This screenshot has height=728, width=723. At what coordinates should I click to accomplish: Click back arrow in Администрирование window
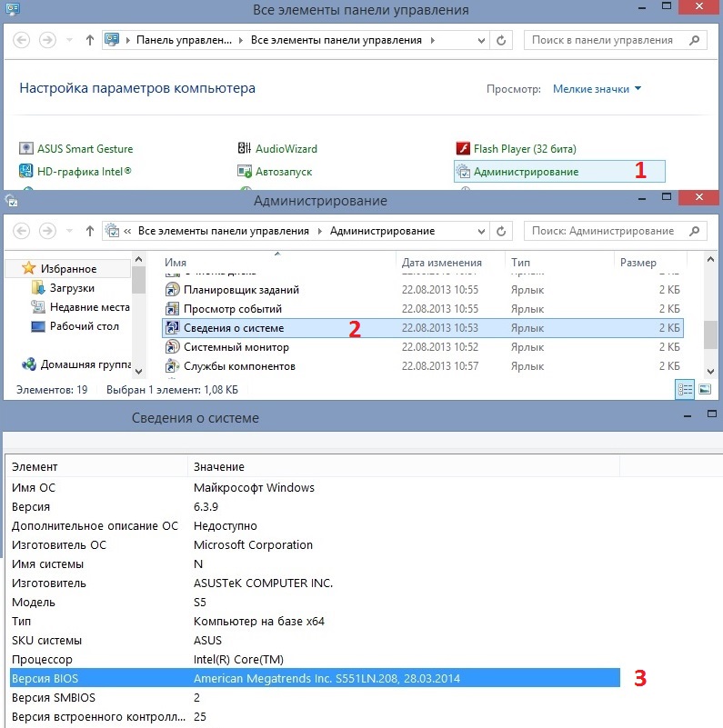pyautogui.click(x=22, y=231)
